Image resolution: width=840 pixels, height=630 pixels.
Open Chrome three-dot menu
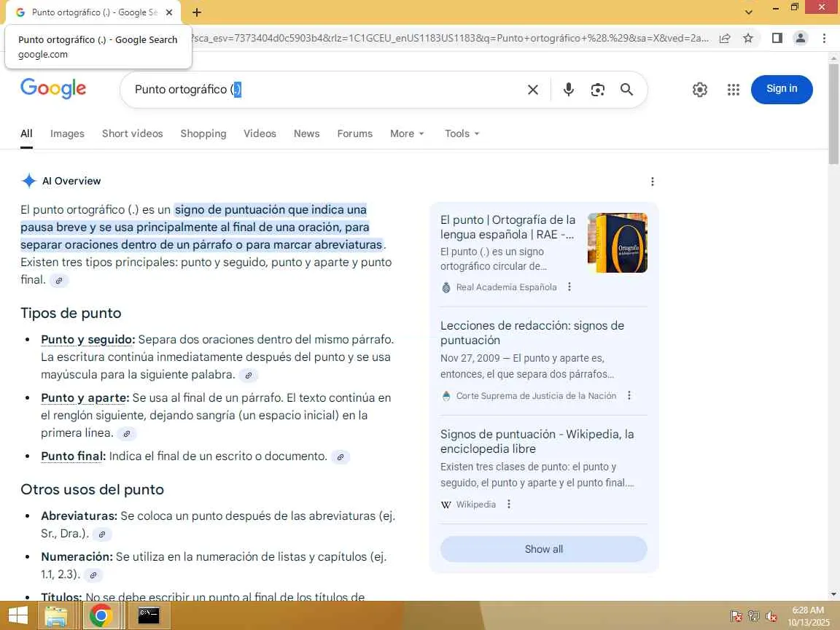pos(824,38)
